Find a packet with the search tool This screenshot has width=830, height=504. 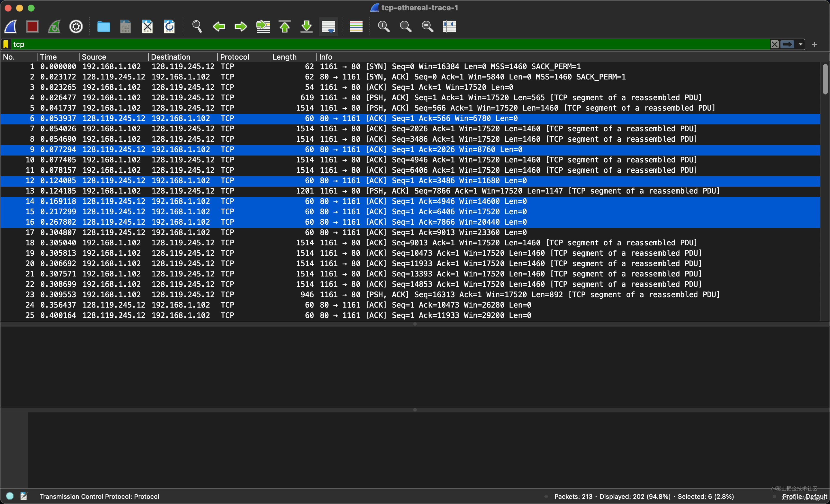(x=197, y=26)
